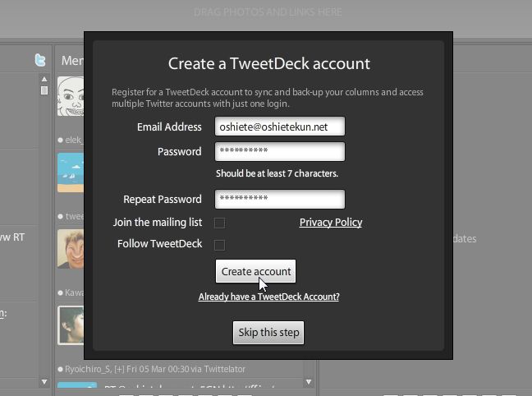Click the Create account button
The image size is (532, 396).
click(x=256, y=271)
